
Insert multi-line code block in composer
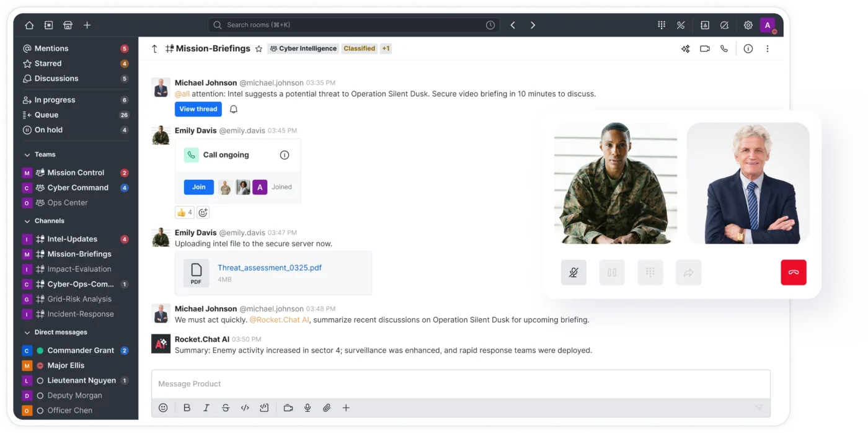click(x=264, y=408)
